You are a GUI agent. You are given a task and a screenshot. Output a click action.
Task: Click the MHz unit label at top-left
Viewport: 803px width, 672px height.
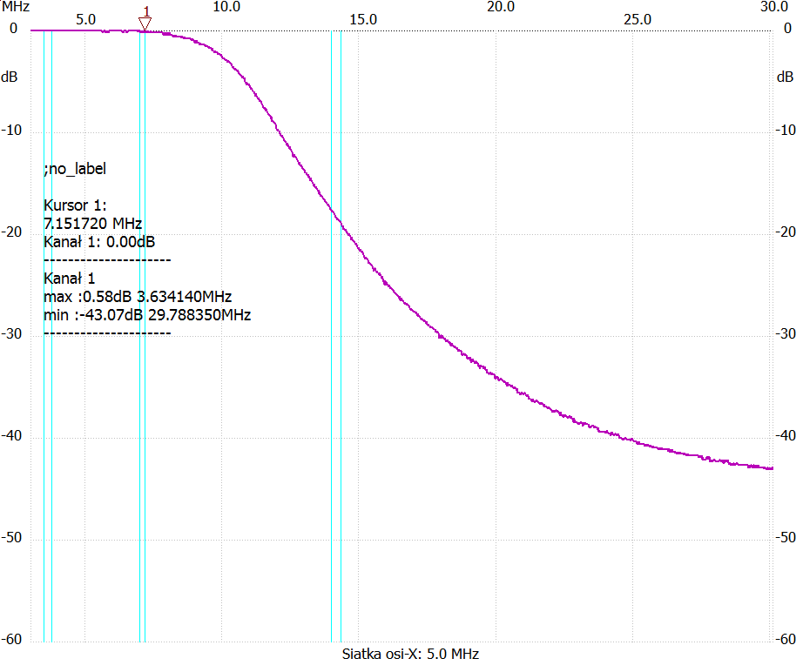[16, 7]
